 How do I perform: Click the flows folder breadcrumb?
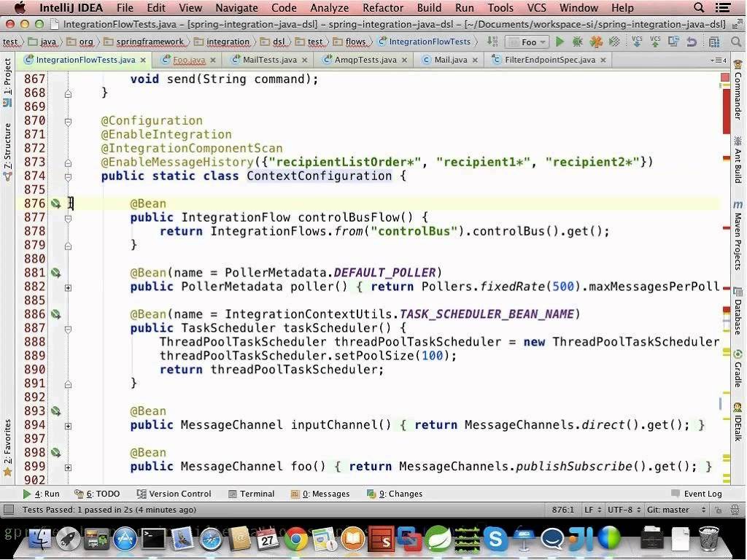(x=350, y=42)
